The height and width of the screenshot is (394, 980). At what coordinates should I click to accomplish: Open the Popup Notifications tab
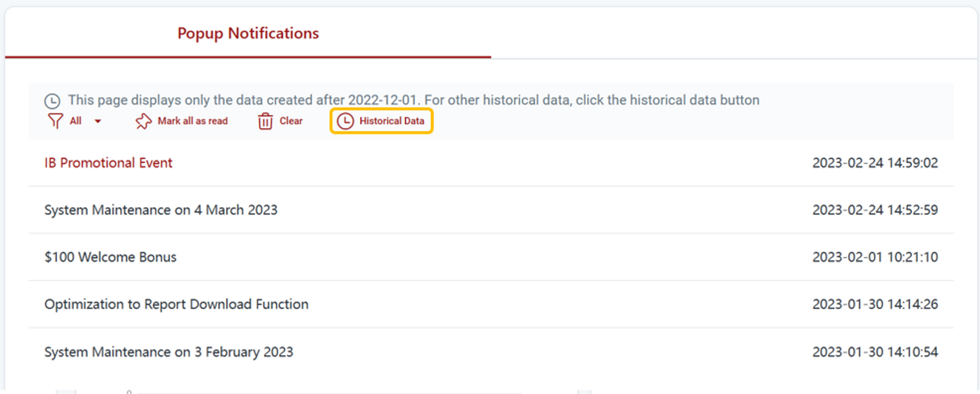click(248, 34)
